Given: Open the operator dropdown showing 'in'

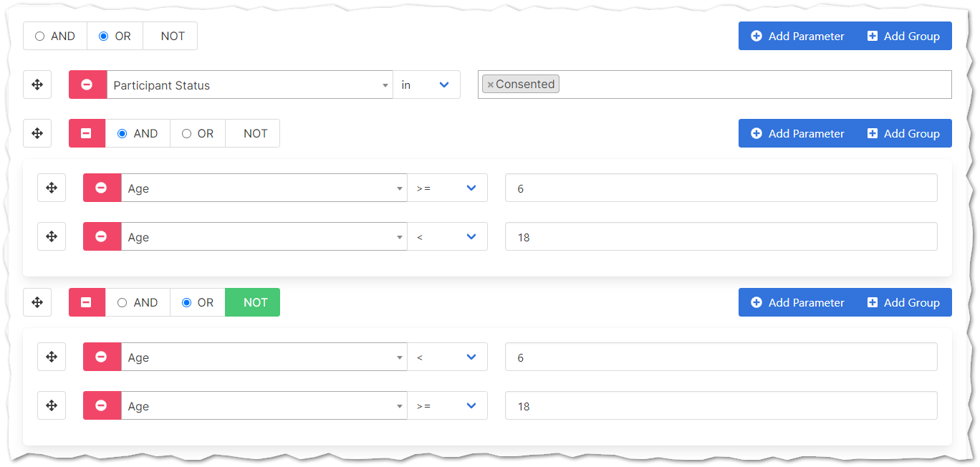Looking at the screenshot, I should [x=426, y=85].
